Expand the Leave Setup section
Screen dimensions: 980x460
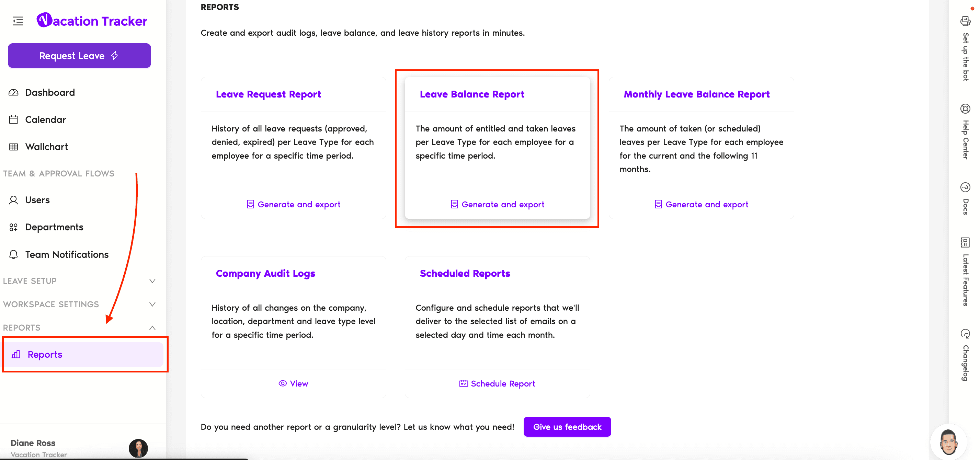(x=152, y=281)
